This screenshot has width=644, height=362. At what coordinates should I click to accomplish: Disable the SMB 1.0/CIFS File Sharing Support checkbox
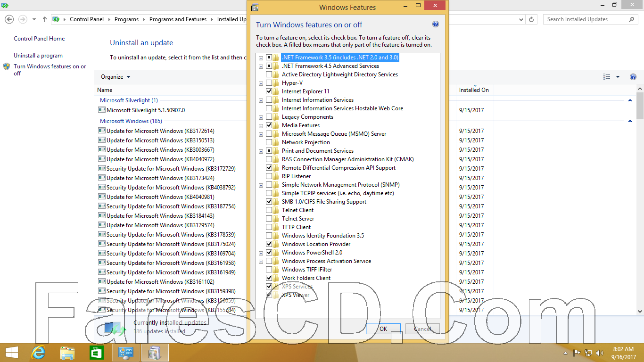[x=269, y=202]
